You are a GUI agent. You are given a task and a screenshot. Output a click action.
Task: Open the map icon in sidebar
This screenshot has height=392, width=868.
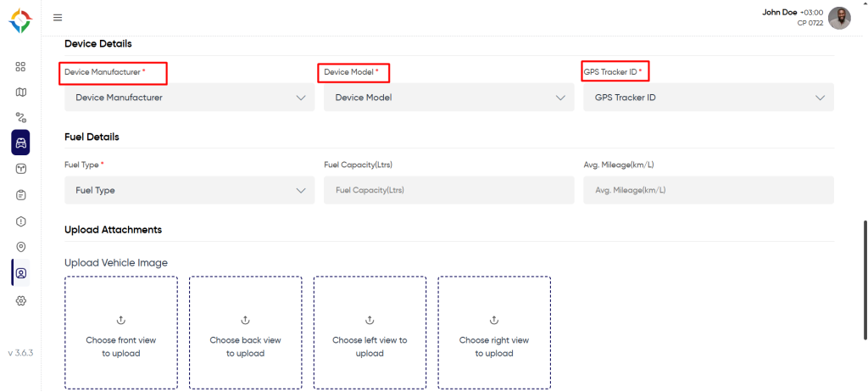click(x=20, y=92)
